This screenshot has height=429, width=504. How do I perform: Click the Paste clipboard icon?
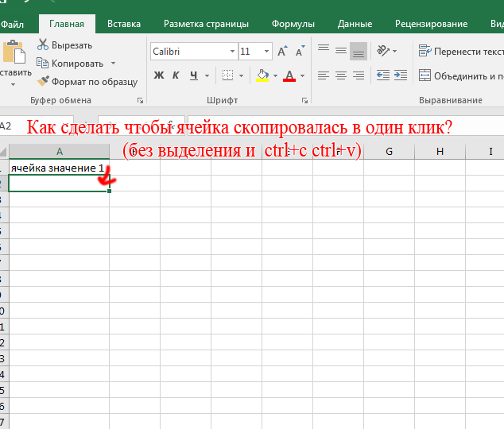point(14,52)
